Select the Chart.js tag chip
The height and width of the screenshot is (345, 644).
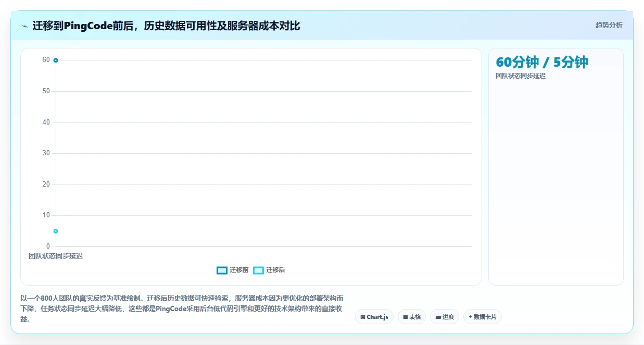[374, 317]
